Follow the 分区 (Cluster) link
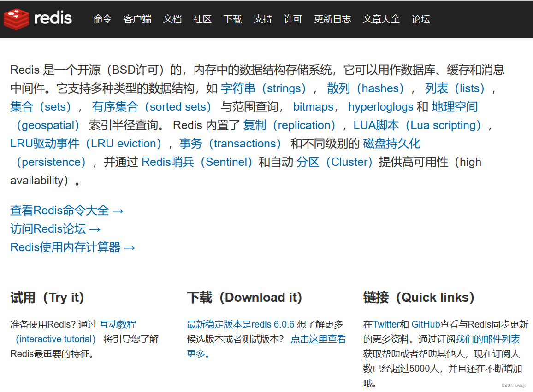Viewport: 533px width, 392px height. click(335, 162)
